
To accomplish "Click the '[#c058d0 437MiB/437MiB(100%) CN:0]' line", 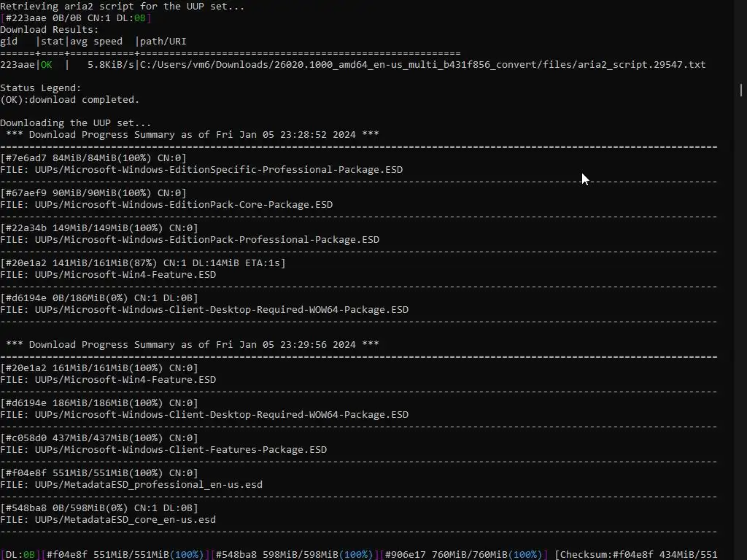I will pyautogui.click(x=99, y=438).
